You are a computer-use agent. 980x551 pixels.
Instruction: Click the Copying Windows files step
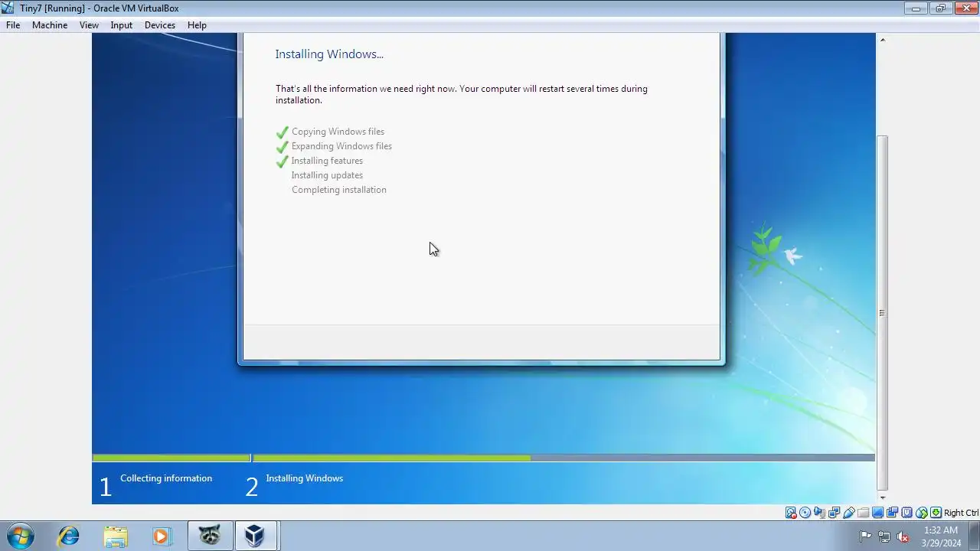click(338, 132)
